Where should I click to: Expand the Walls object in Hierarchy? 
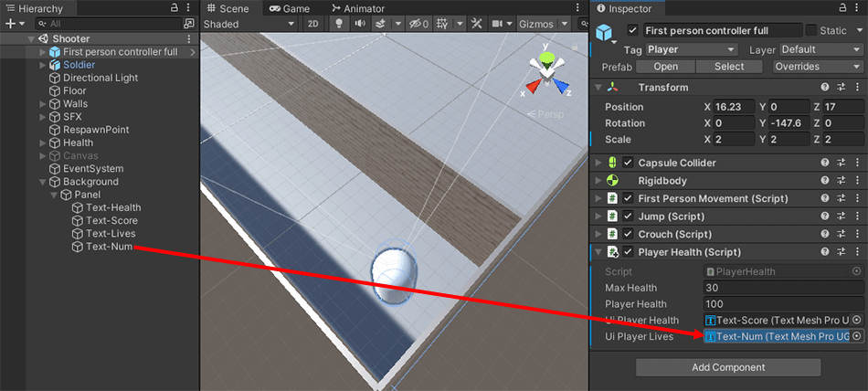coord(42,104)
